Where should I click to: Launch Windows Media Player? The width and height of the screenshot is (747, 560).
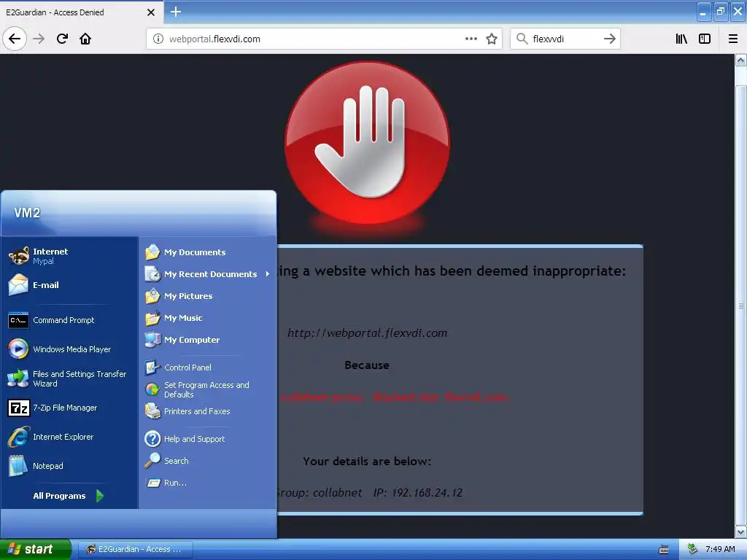pos(69,349)
